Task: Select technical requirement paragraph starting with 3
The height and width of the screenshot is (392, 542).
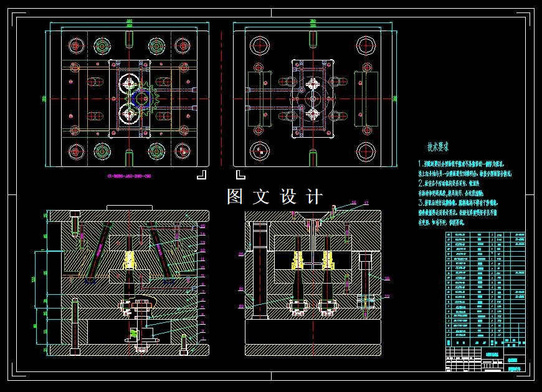Action: pyautogui.click(x=459, y=213)
